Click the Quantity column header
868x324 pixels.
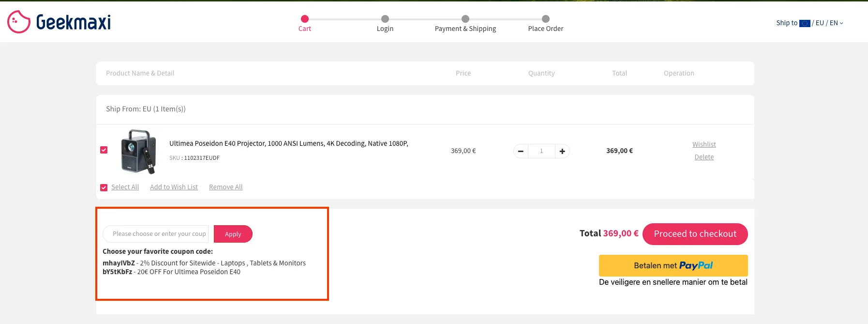point(541,73)
